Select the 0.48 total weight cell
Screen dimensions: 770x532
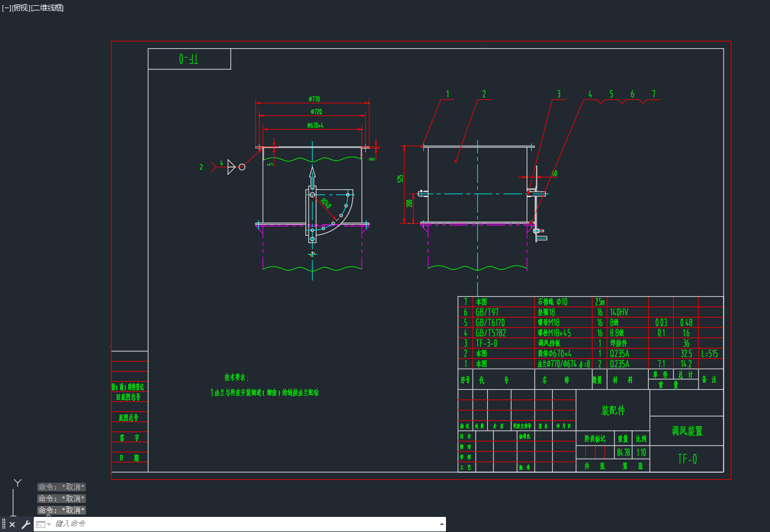click(x=686, y=322)
